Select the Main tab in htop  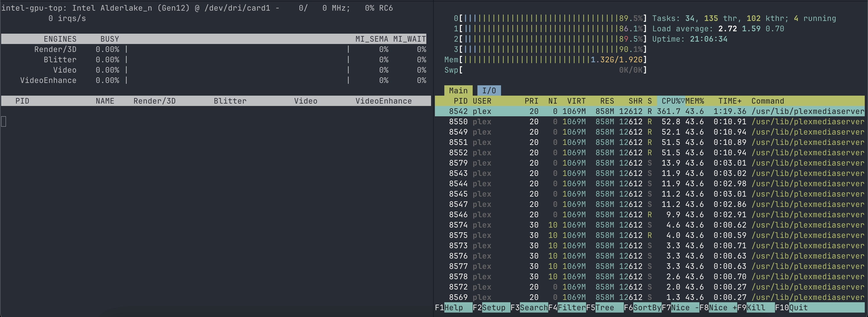pos(458,91)
